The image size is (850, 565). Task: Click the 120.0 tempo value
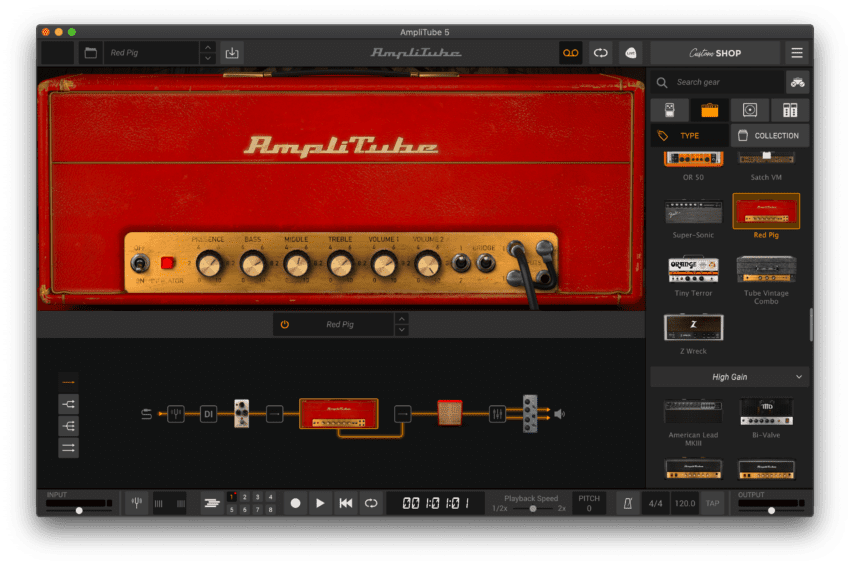[x=685, y=503]
